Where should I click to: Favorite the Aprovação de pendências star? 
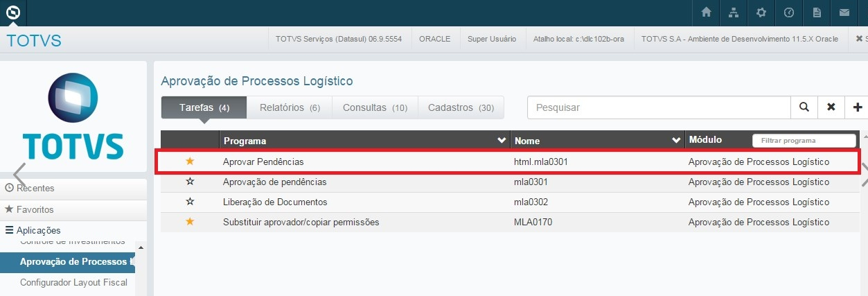[x=190, y=182]
